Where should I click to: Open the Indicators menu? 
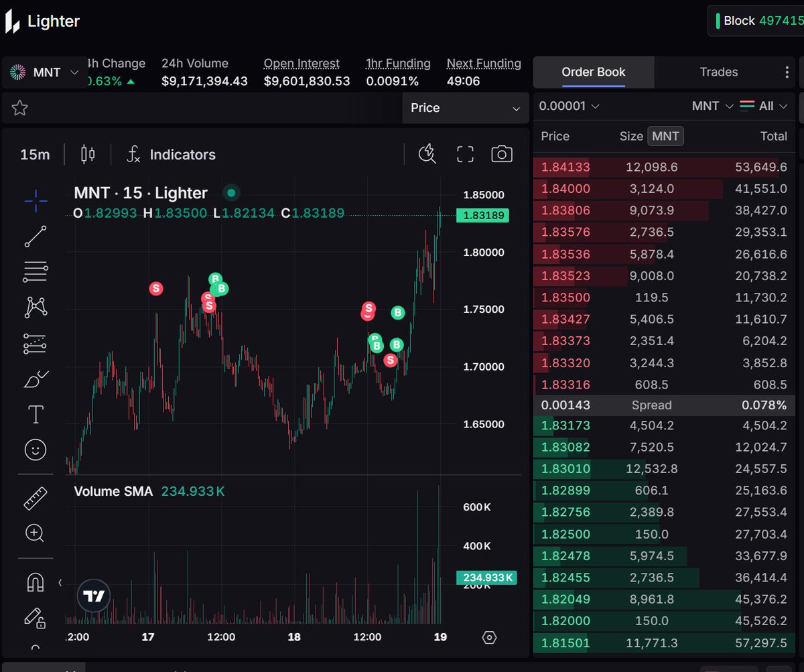point(172,155)
